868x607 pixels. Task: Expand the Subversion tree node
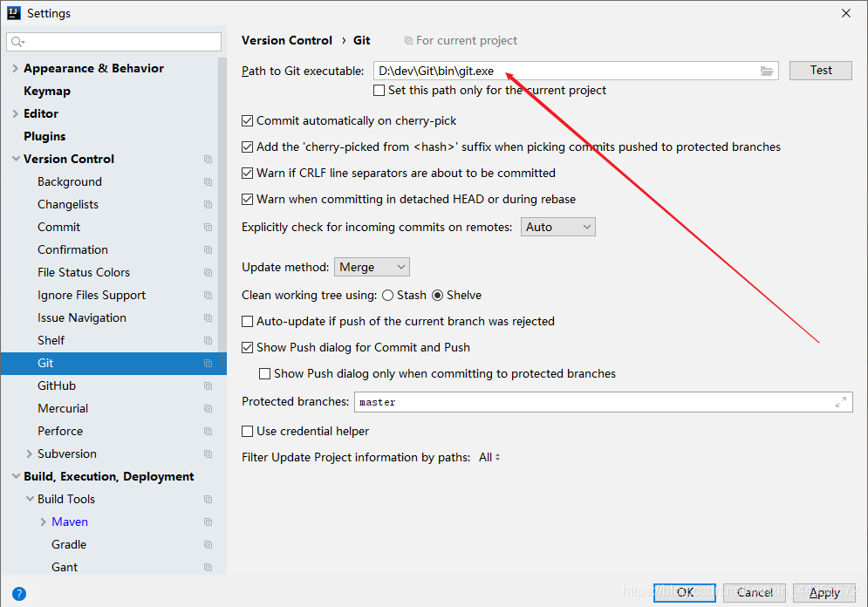point(30,454)
